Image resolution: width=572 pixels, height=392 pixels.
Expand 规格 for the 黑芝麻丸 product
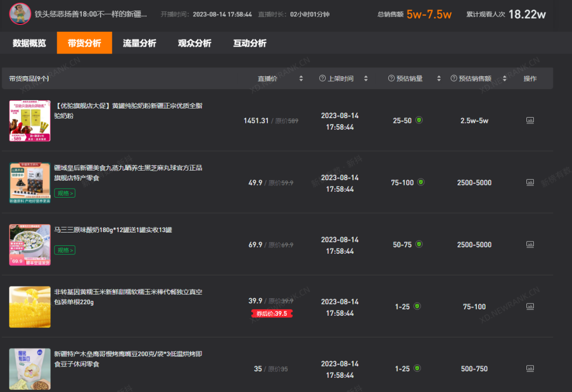(65, 193)
